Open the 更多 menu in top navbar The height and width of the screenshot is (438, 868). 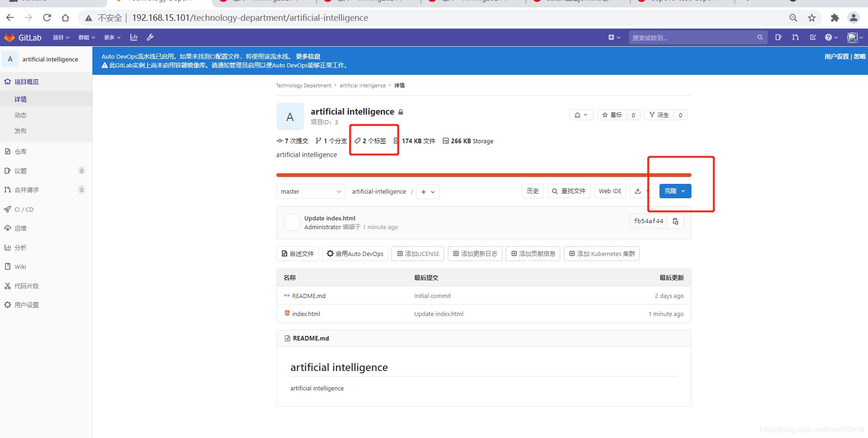[112, 37]
